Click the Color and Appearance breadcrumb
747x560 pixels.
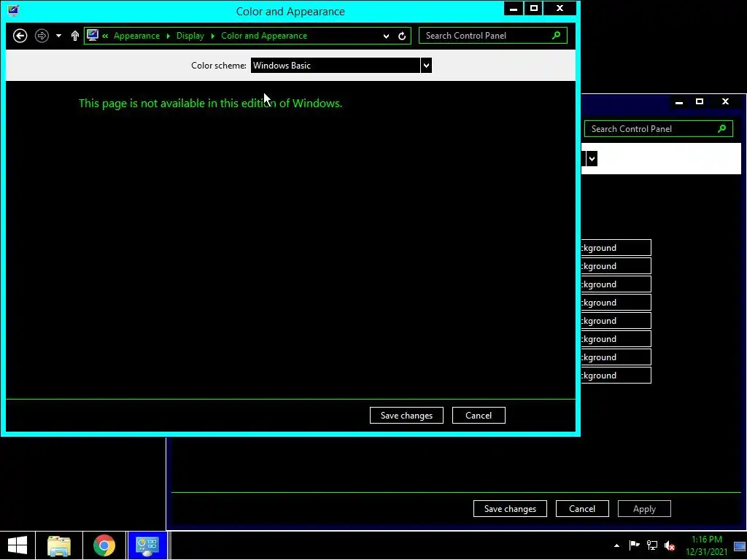[264, 36]
